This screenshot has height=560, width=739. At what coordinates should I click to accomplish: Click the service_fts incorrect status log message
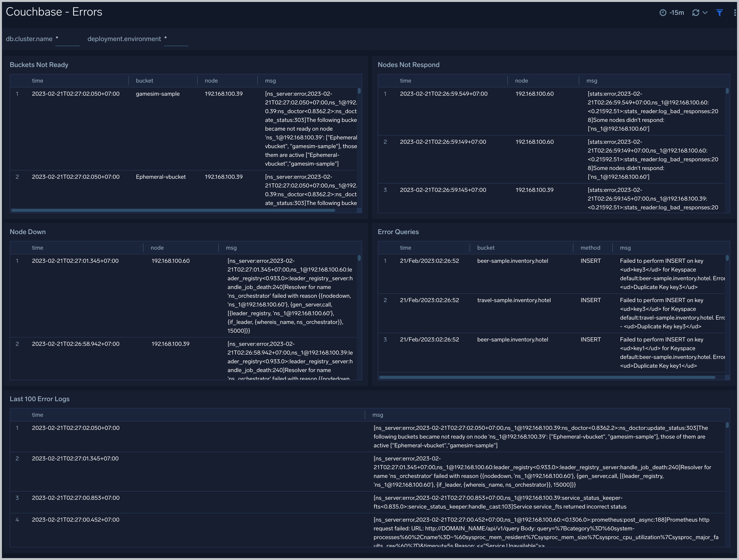pyautogui.click(x=500, y=502)
